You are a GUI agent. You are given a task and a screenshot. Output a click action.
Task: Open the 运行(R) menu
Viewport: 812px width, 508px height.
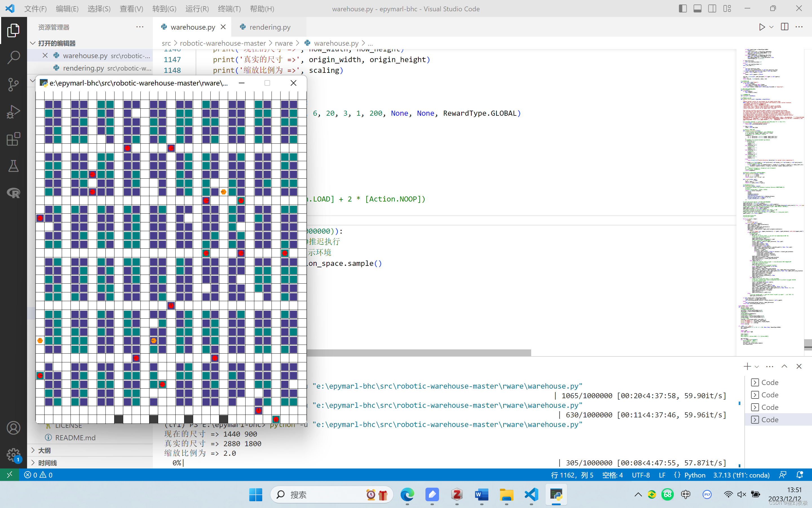[197, 9]
